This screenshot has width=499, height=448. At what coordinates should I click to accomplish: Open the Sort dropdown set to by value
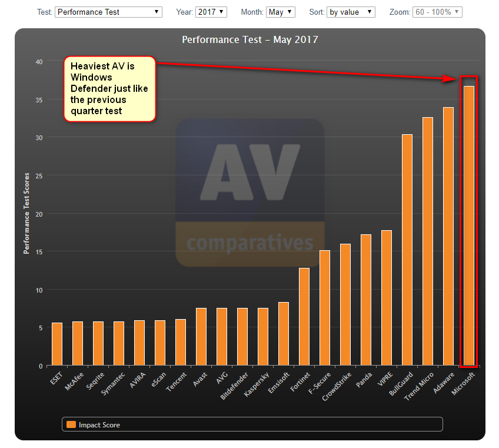(x=351, y=12)
